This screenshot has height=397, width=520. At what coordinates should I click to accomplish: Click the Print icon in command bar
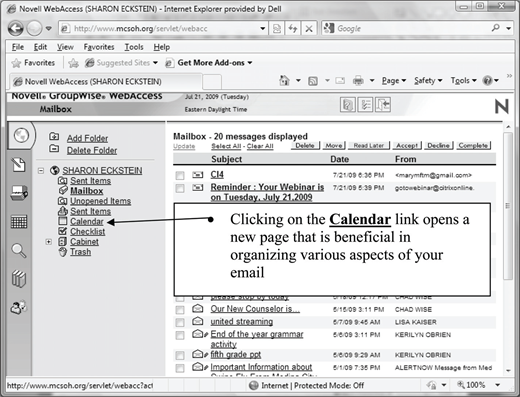coord(358,81)
